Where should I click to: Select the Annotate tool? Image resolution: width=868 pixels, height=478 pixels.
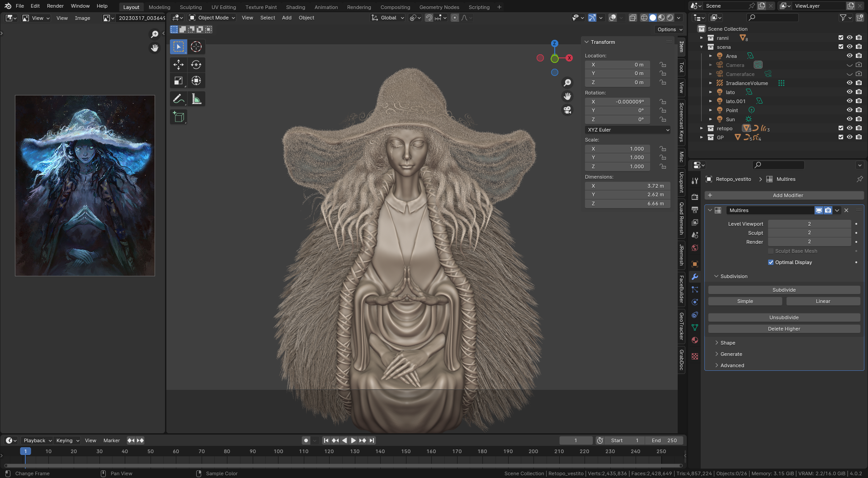pos(179,99)
